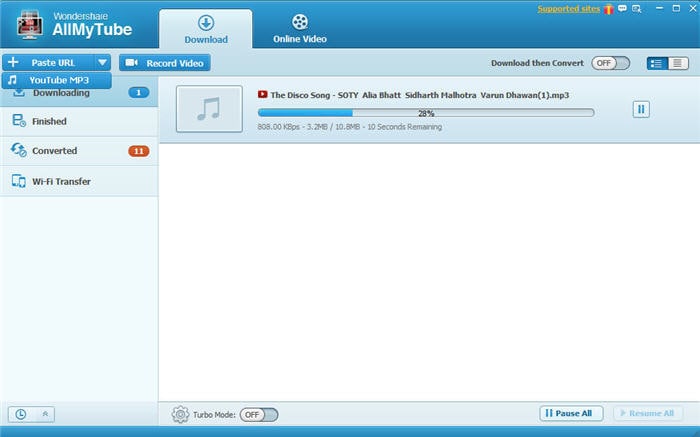This screenshot has width=700, height=437.
Task: Select The Disco Song mp3 title
Action: 420,95
